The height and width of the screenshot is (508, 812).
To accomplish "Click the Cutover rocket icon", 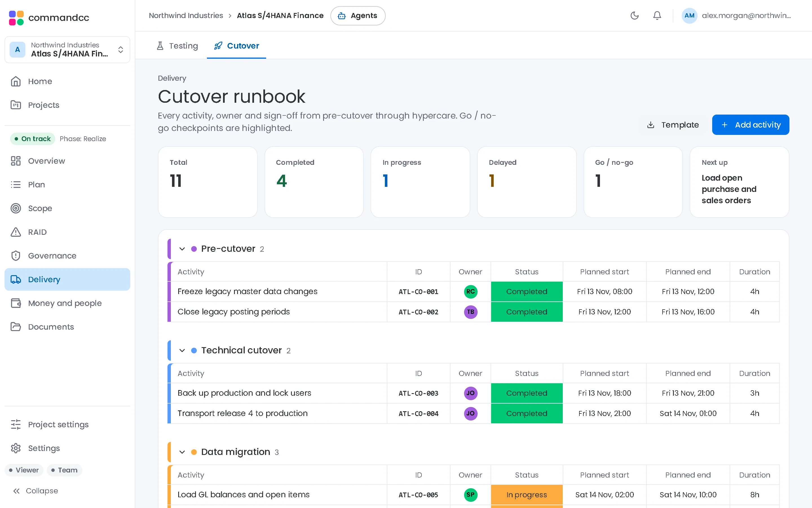I will [218, 46].
